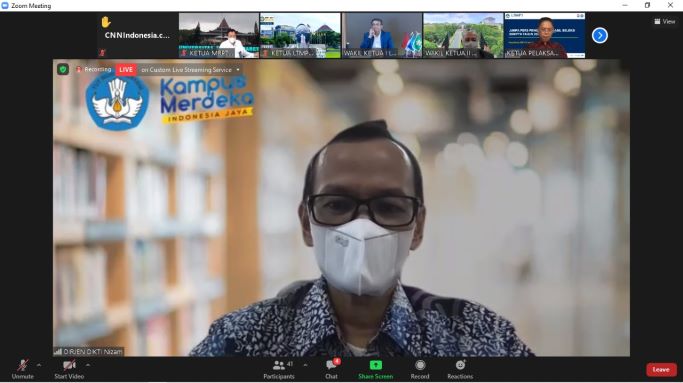The height and width of the screenshot is (383, 683).
Task: Select the KETUA LTMP... participant thumbnail
Action: [x=300, y=35]
